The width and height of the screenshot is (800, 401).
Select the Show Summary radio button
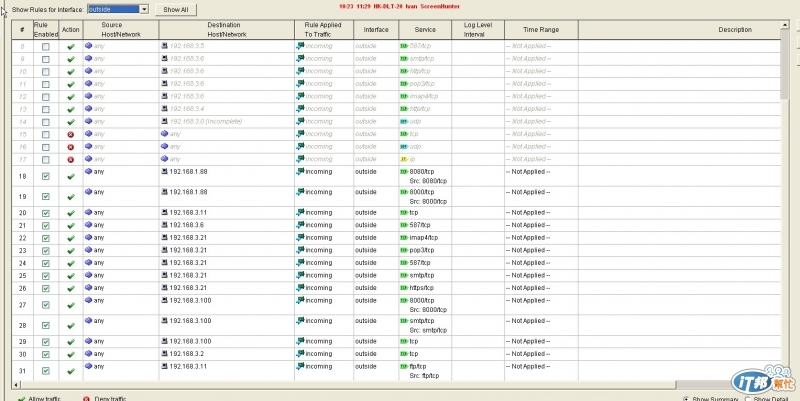685,399
